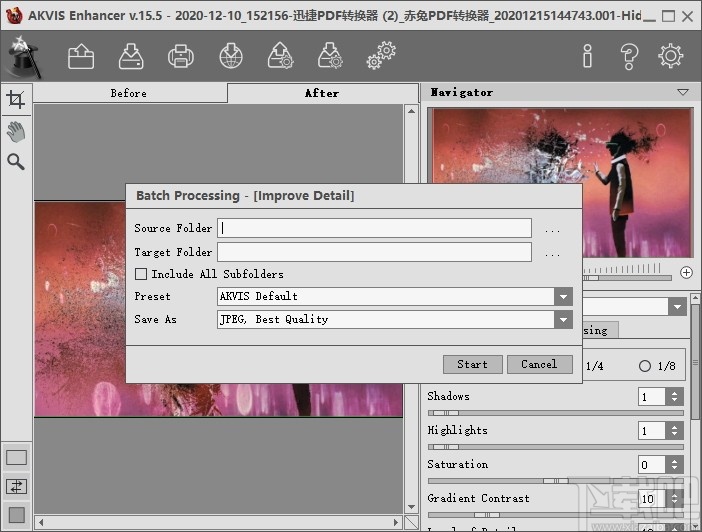The width and height of the screenshot is (702, 532).
Task: Click the AKVIS magic hat logo icon
Action: pos(22,57)
